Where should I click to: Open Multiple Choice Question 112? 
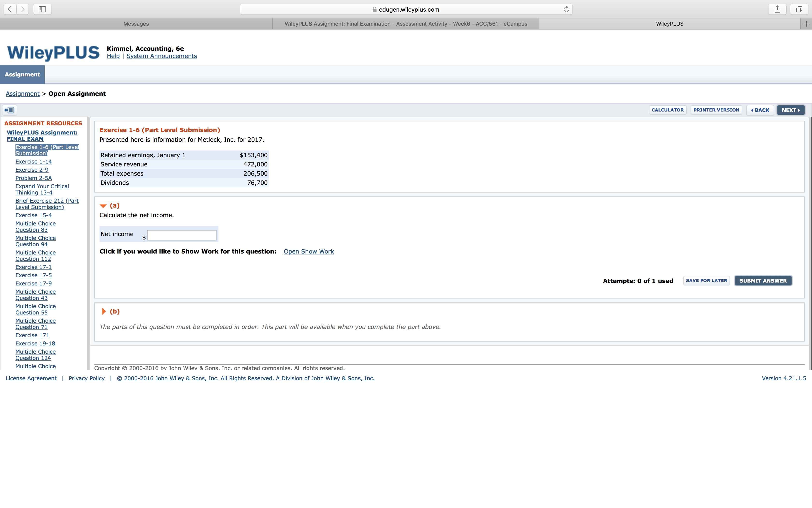coord(36,256)
